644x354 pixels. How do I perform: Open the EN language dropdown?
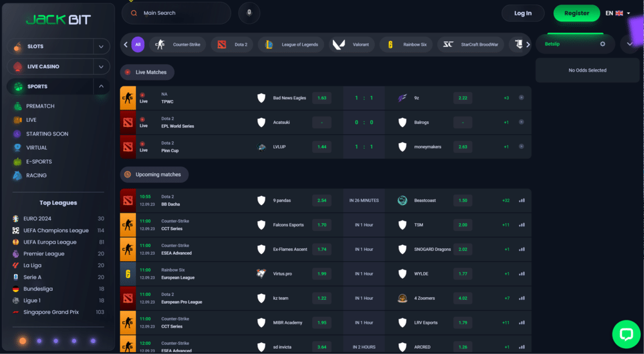(618, 13)
